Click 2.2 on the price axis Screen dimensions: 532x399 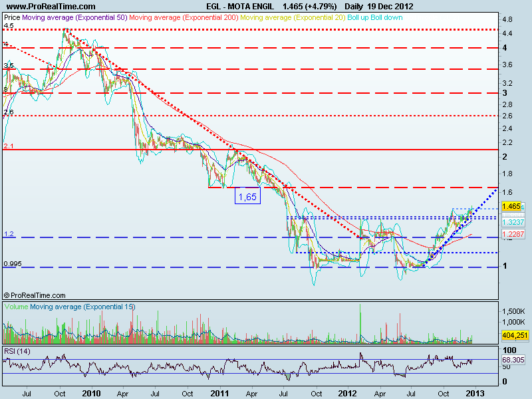coord(507,142)
